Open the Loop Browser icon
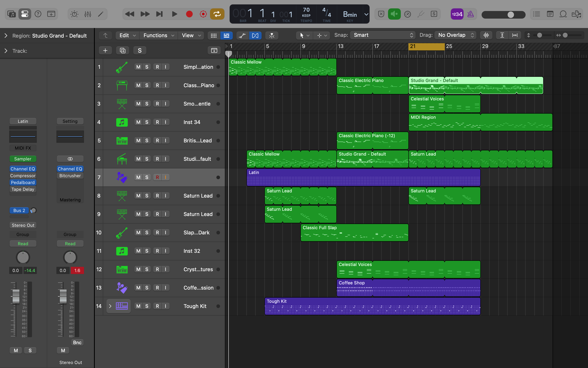The width and height of the screenshot is (588, 368). click(563, 14)
